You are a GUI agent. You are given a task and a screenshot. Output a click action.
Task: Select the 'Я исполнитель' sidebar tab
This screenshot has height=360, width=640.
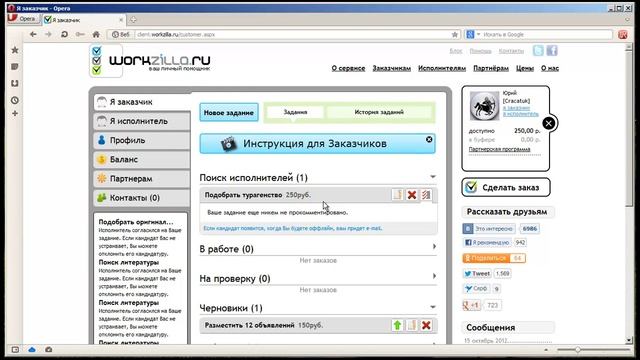142,121
